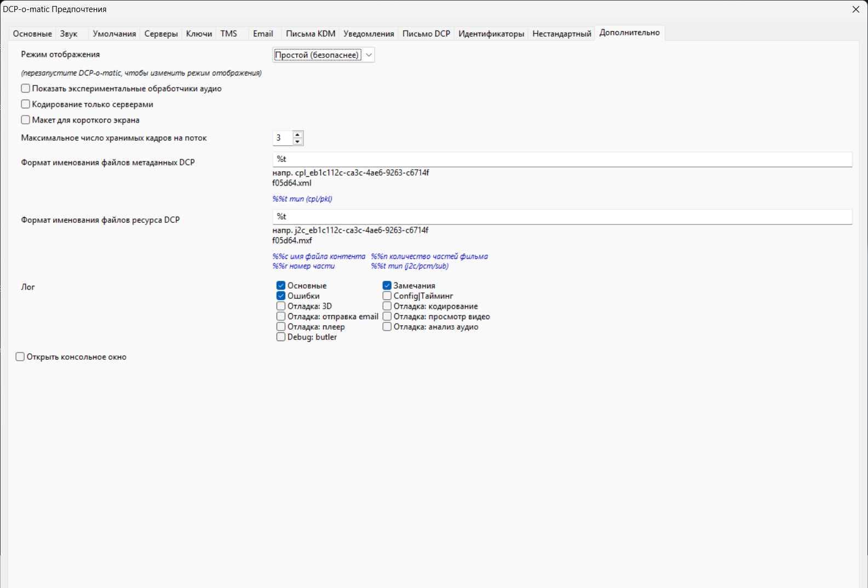The width and height of the screenshot is (868, 588).
Task: Click the restart DCP-o-matic note text
Action: click(141, 73)
